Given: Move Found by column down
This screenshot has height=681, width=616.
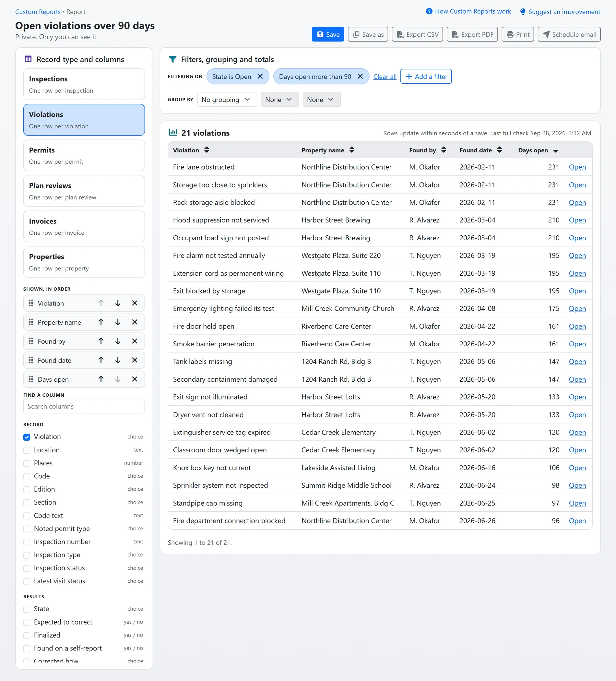Looking at the screenshot, I should click(117, 341).
